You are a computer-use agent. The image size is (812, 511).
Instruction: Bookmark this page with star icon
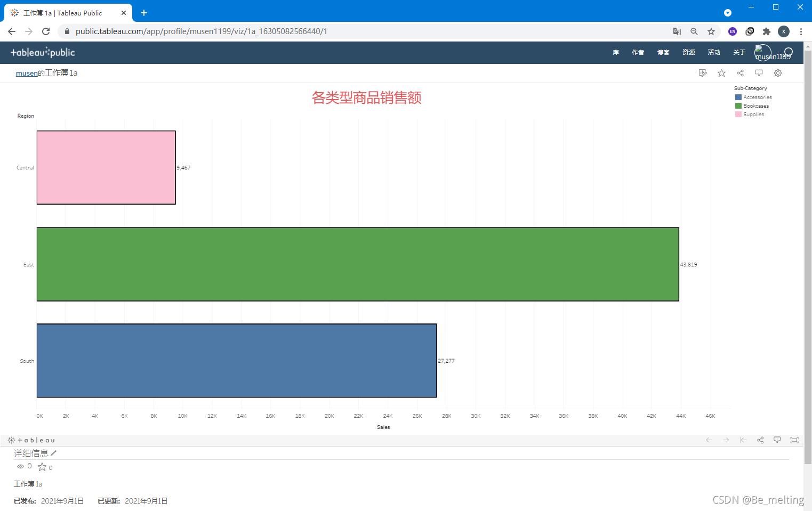[711, 31]
